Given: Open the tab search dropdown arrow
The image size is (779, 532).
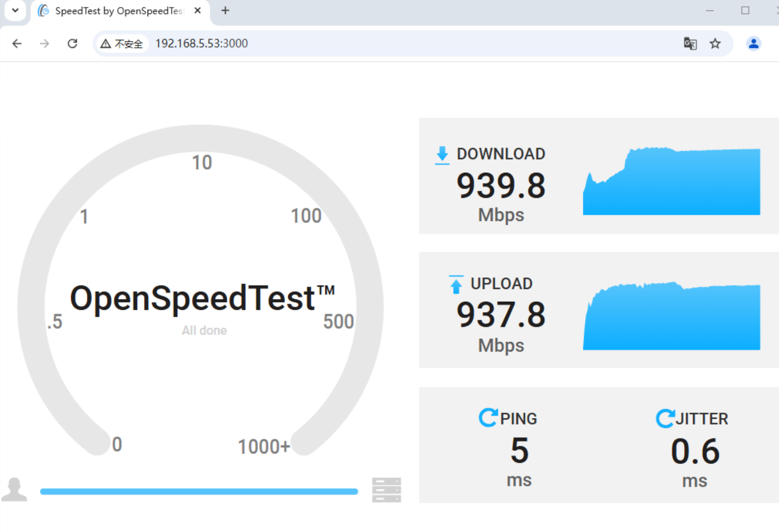Looking at the screenshot, I should (15, 10).
